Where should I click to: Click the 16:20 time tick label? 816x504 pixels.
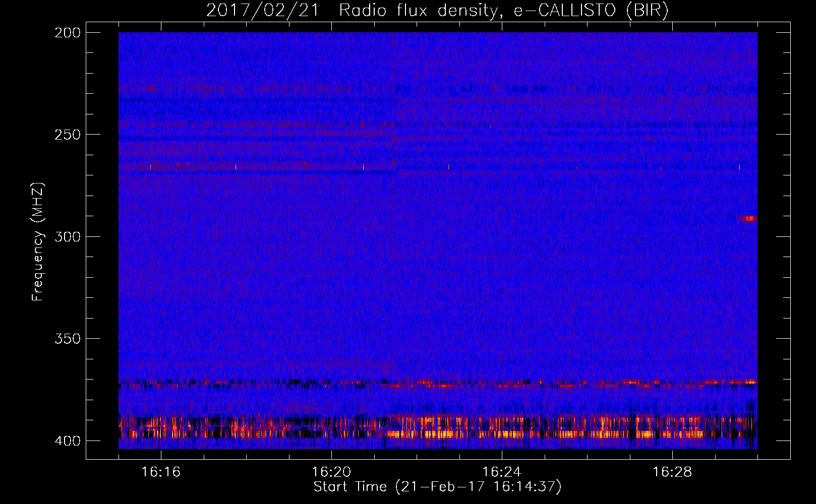click(x=331, y=472)
